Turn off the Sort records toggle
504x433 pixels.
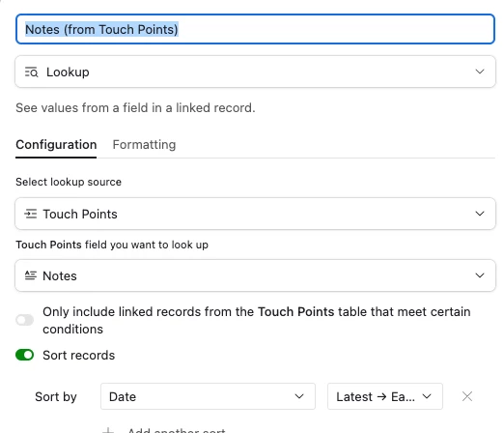25,355
